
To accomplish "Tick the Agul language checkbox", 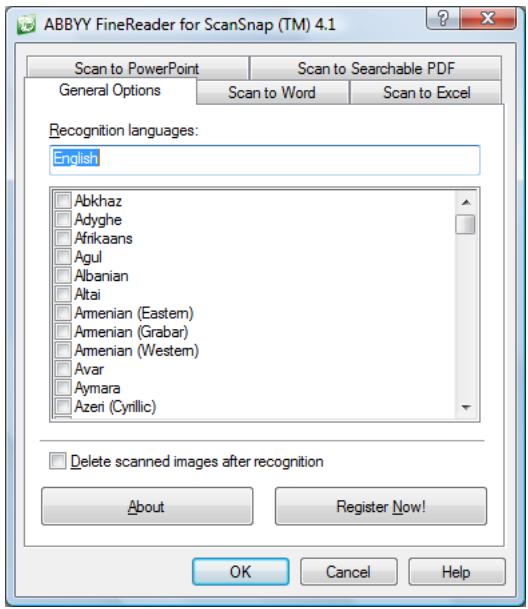I will (63, 257).
